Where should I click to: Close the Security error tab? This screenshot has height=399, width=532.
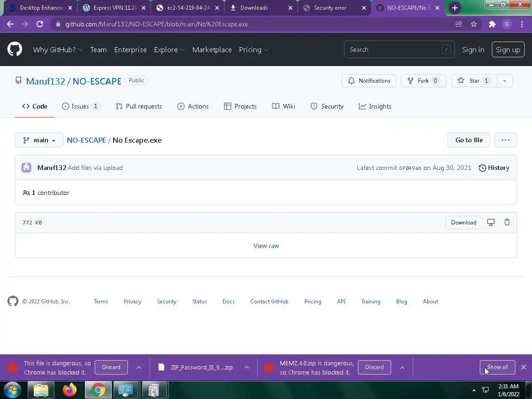coord(364,8)
